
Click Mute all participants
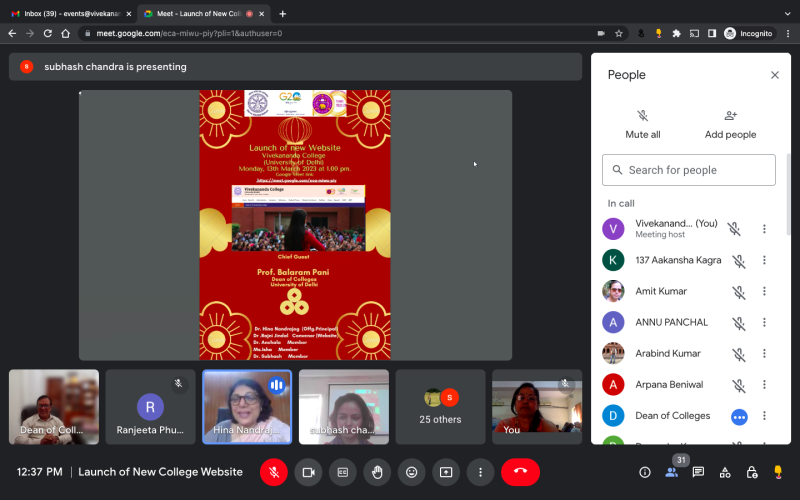coord(642,124)
